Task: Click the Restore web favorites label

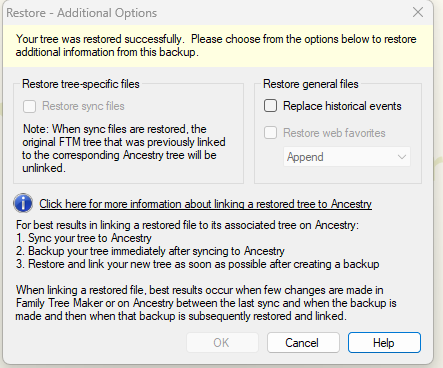Action: pyautogui.click(x=334, y=133)
